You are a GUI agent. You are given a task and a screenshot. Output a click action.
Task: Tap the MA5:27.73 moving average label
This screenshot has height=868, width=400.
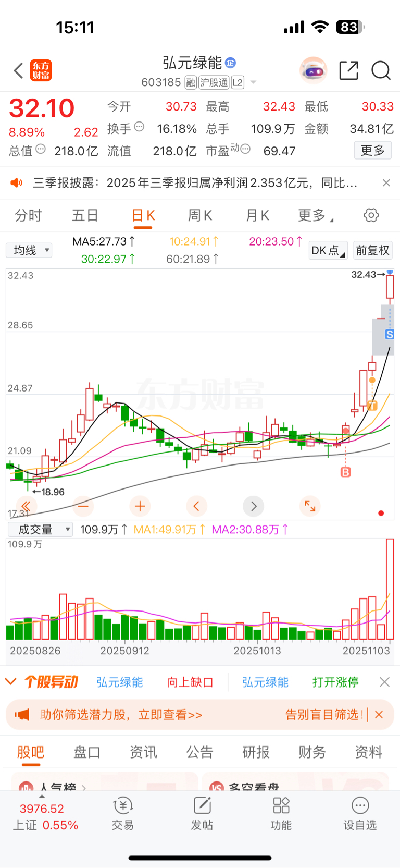click(x=104, y=241)
